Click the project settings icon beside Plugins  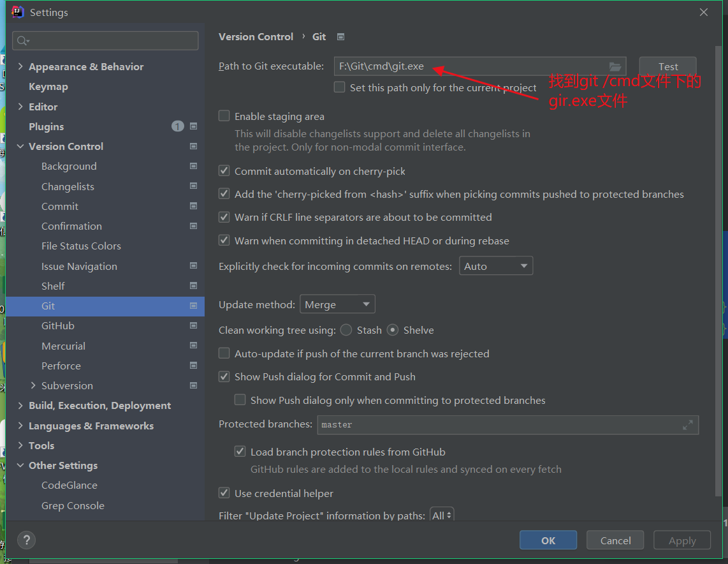tap(194, 126)
